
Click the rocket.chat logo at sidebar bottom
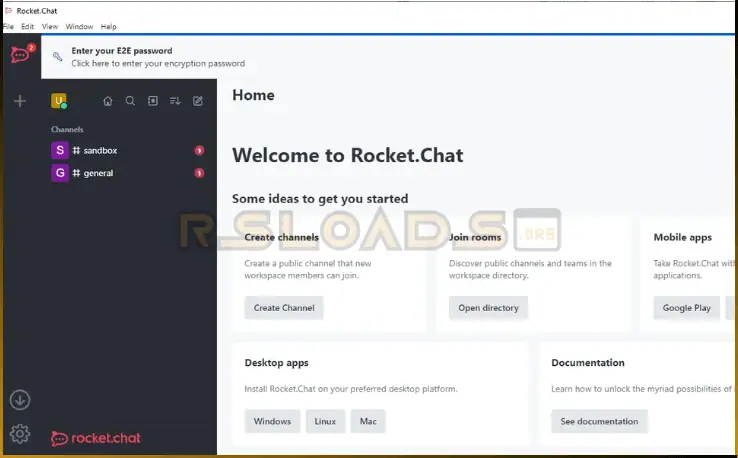[96, 438]
